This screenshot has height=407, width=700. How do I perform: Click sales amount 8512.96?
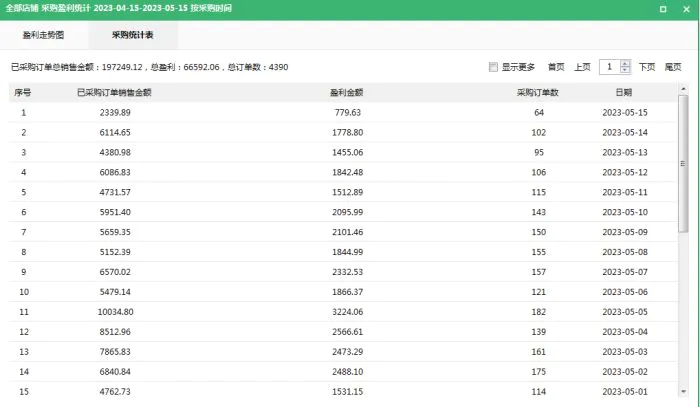pyautogui.click(x=115, y=332)
